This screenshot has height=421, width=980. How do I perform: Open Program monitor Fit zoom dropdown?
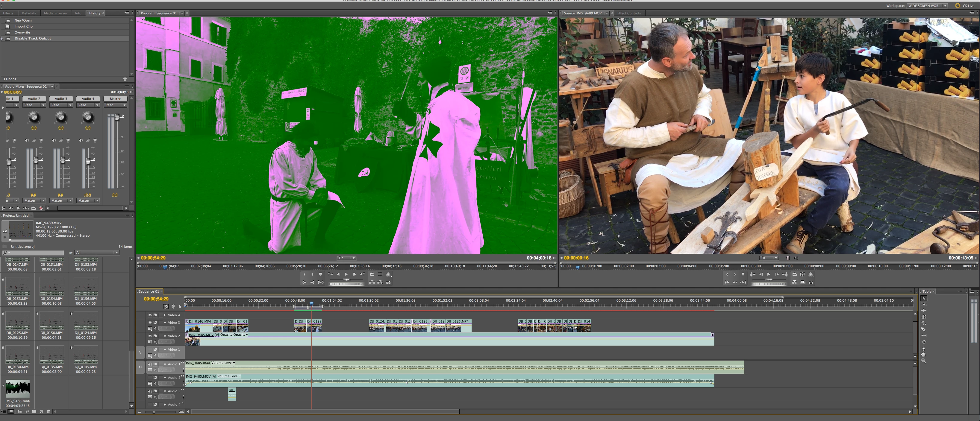[346, 258]
